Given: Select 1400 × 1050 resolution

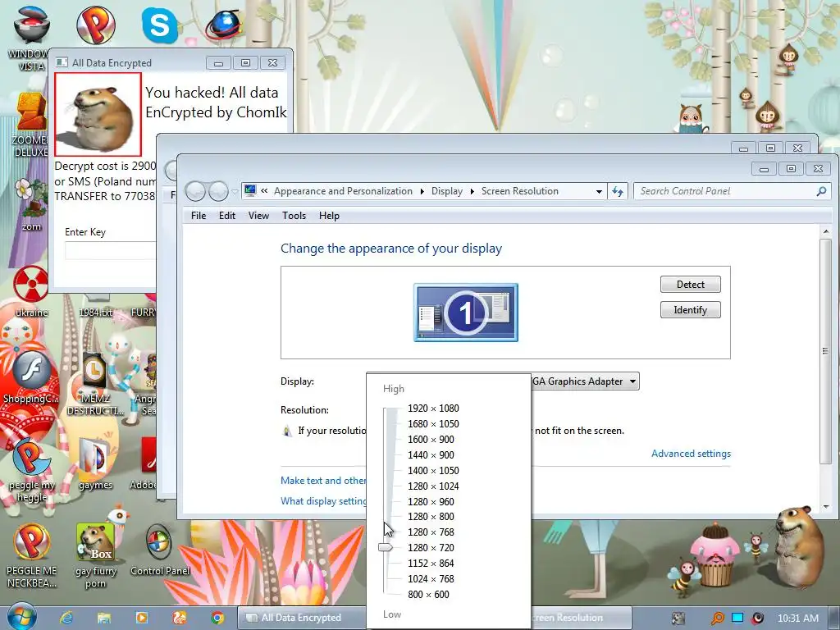Looking at the screenshot, I should [x=433, y=470].
